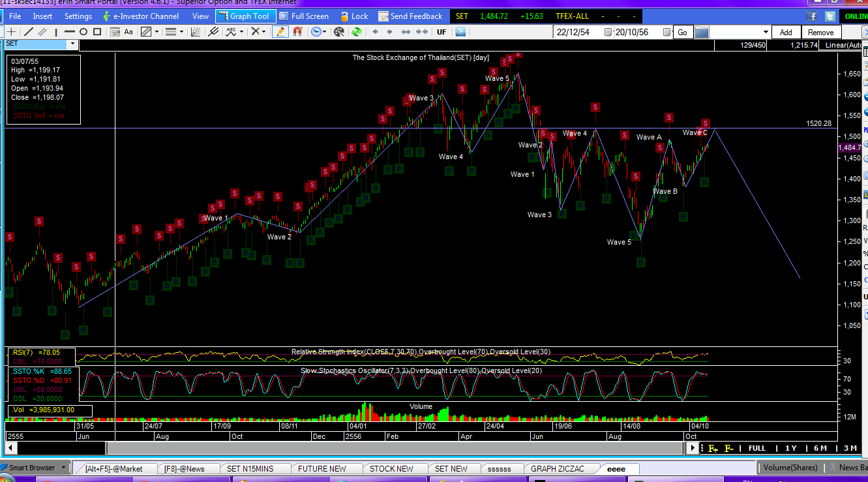Toggle the pencil edit mode
868x482 pixels.
click(x=280, y=32)
